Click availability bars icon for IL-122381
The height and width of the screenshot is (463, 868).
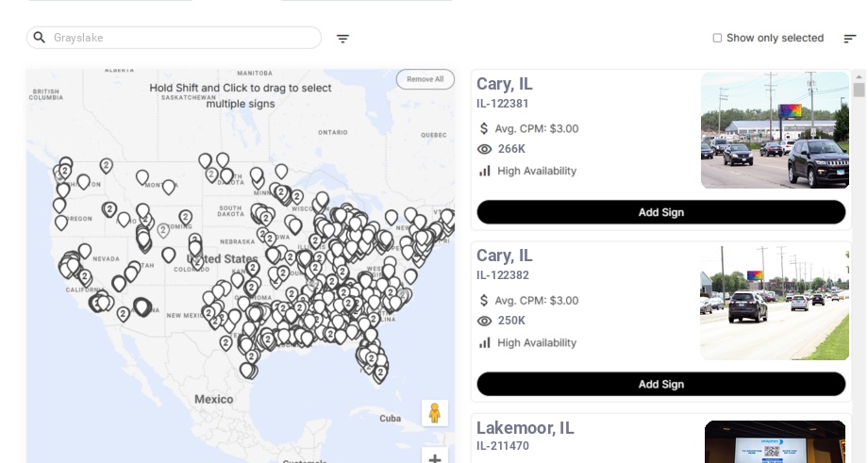(x=484, y=171)
